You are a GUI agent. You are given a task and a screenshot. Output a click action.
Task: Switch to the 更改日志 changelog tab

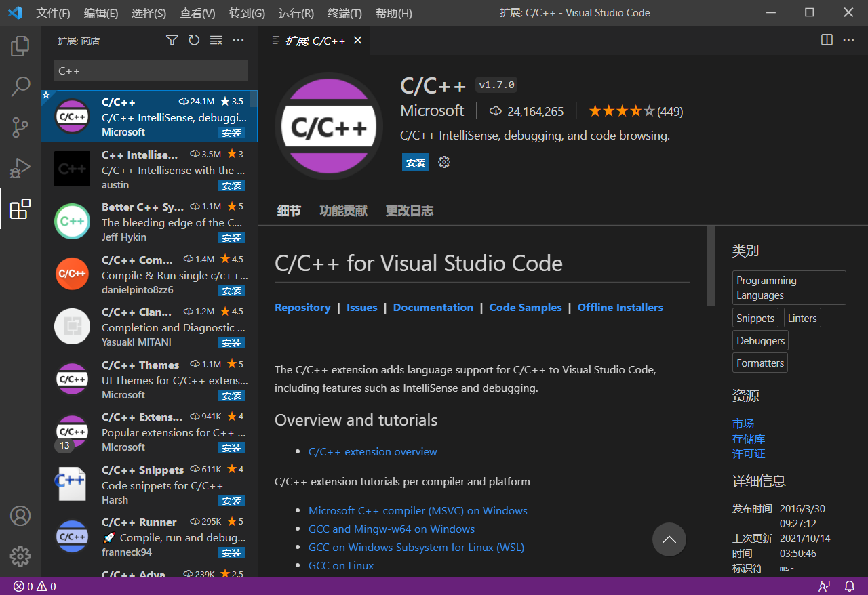pyautogui.click(x=410, y=211)
